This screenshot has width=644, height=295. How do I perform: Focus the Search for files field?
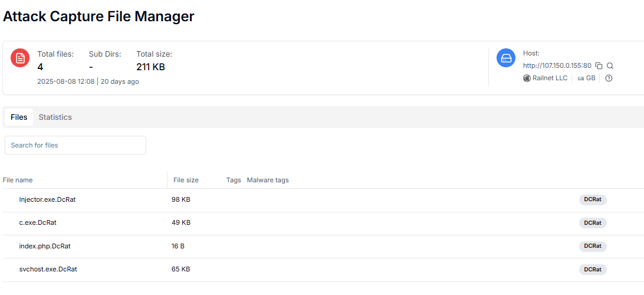point(75,145)
